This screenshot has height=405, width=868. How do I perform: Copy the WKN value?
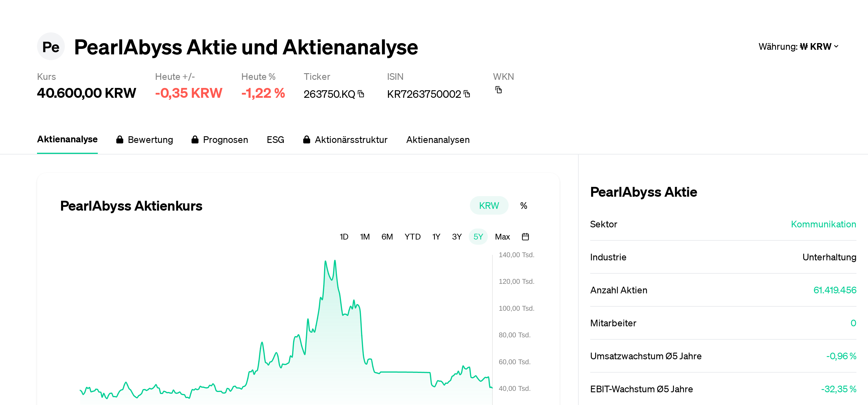click(498, 90)
